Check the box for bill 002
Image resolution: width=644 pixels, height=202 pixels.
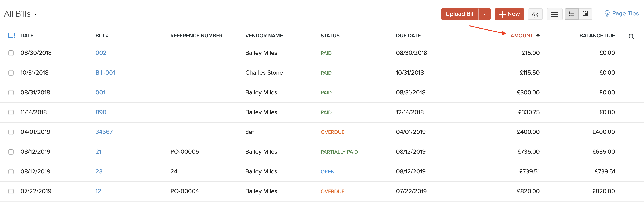[x=11, y=53]
